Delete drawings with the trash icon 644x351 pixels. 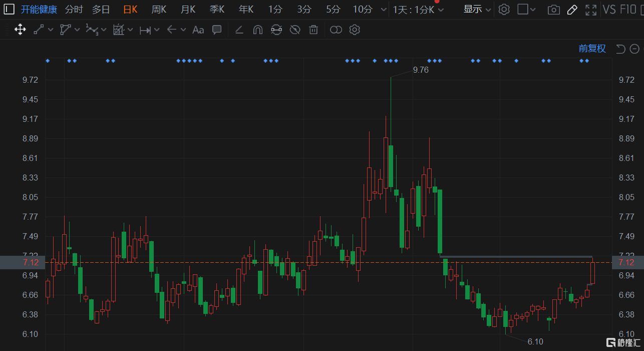[313, 30]
